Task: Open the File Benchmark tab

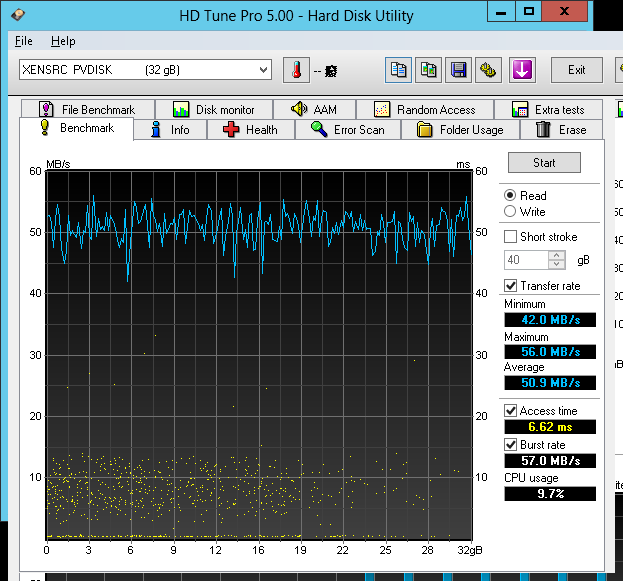Action: pos(87,109)
